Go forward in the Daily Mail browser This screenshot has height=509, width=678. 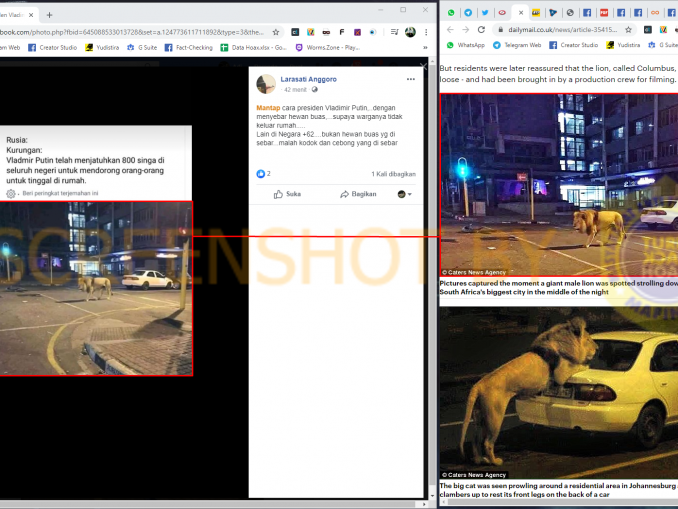[x=465, y=29]
